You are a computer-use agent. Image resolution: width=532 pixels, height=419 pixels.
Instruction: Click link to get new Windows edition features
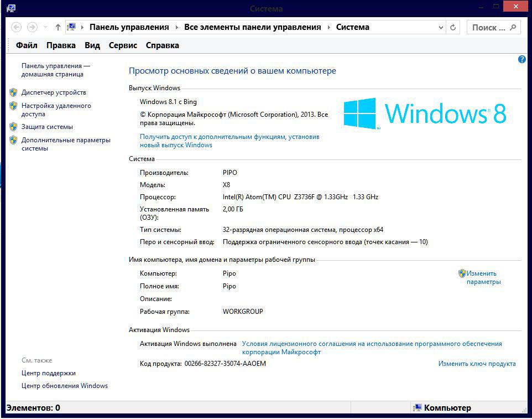tap(230, 141)
